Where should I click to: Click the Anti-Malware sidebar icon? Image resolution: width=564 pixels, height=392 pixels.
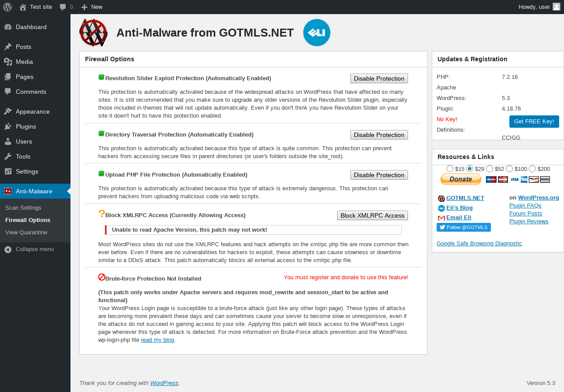coord(8,191)
